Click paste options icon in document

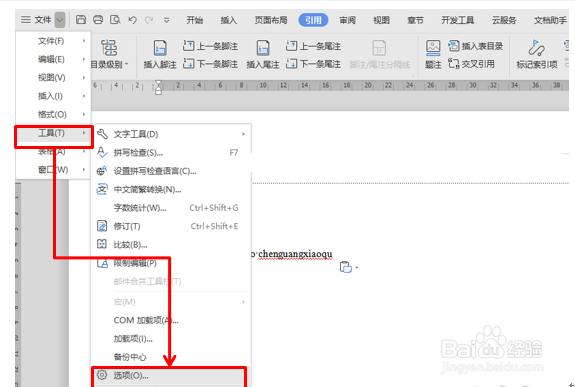(x=345, y=267)
